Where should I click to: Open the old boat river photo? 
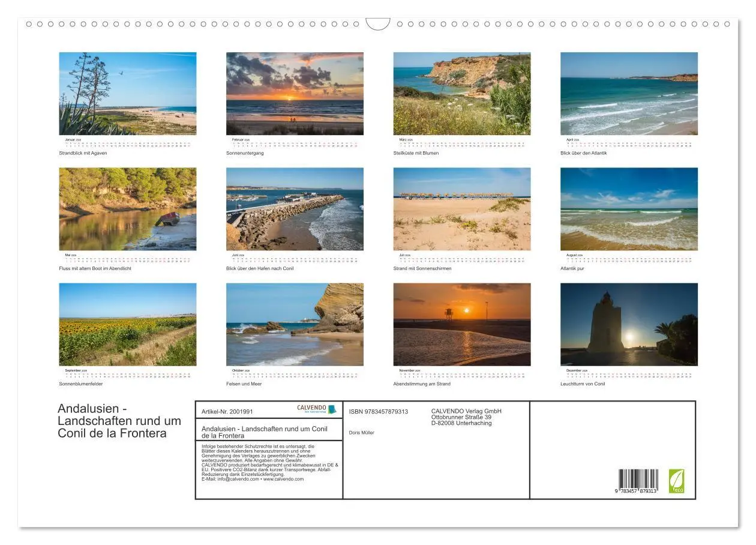click(128, 209)
